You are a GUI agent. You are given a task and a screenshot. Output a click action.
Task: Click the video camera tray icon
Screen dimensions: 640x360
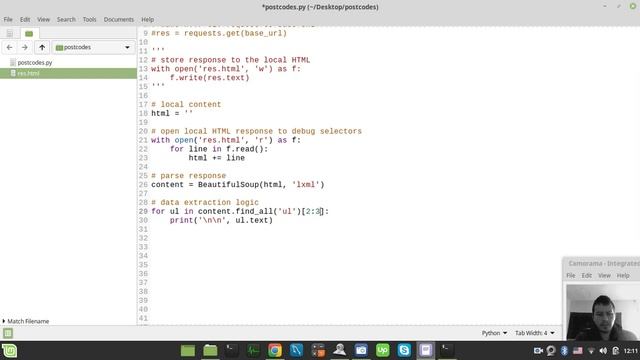[538, 351]
